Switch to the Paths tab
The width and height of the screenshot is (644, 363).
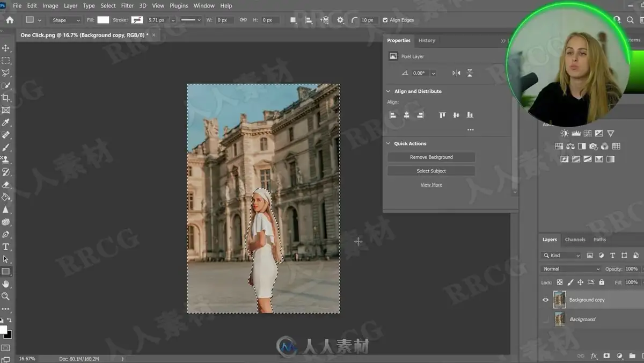point(599,239)
